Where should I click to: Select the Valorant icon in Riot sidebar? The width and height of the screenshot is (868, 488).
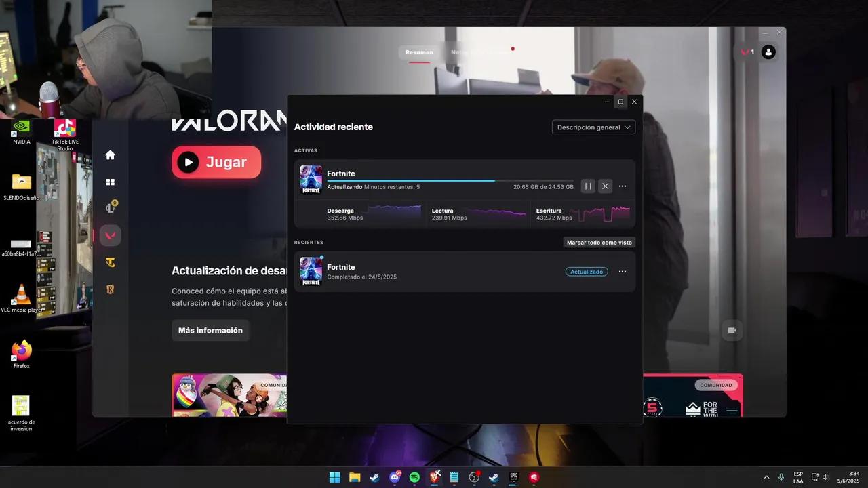pyautogui.click(x=110, y=236)
